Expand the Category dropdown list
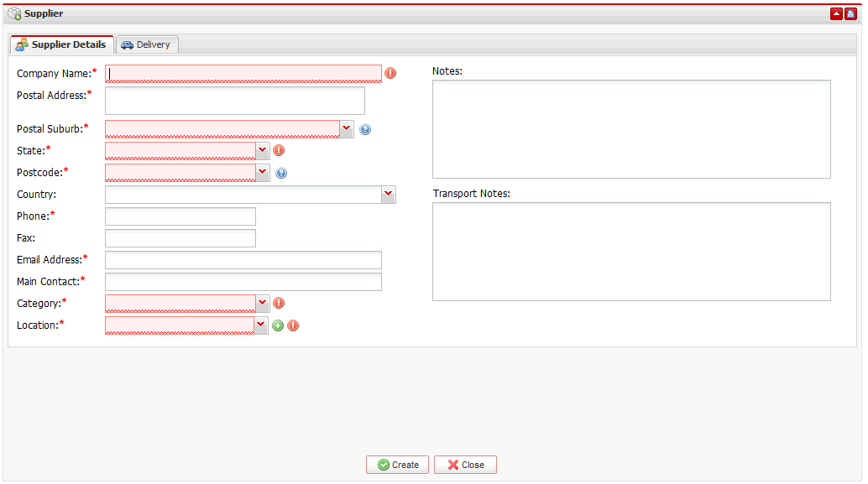Screen dimensions: 868x484 pyautogui.click(x=263, y=303)
